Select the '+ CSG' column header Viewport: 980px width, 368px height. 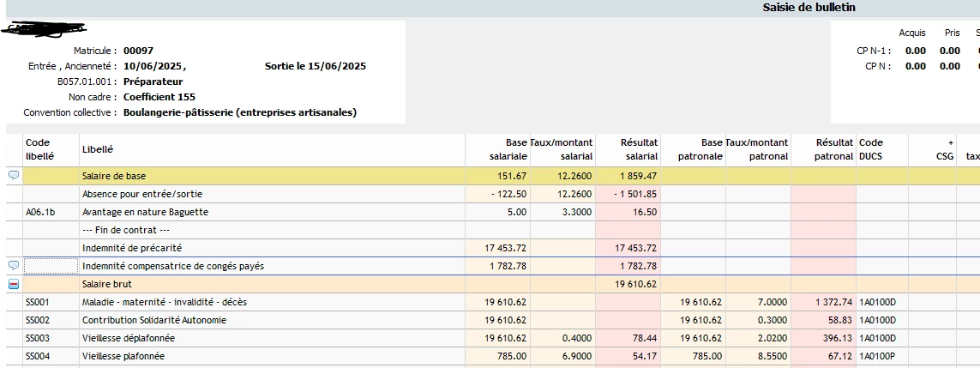[932, 149]
